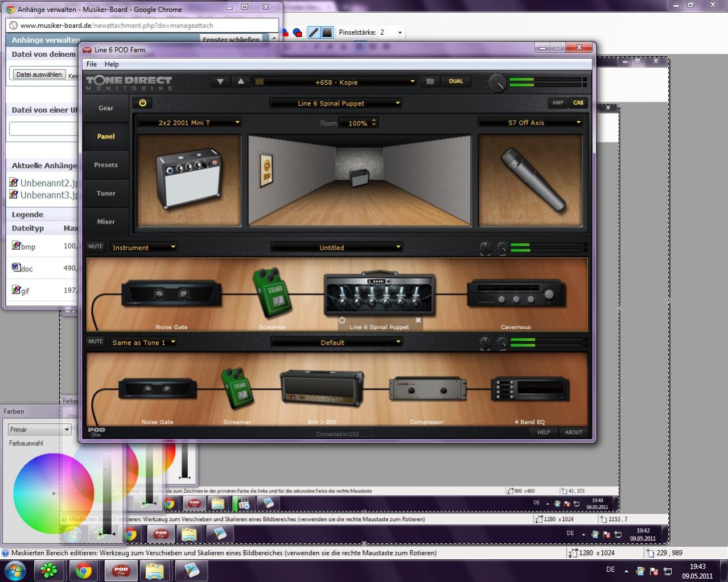The image size is (728, 582).
Task: Switch to AMP view
Action: 557,103
